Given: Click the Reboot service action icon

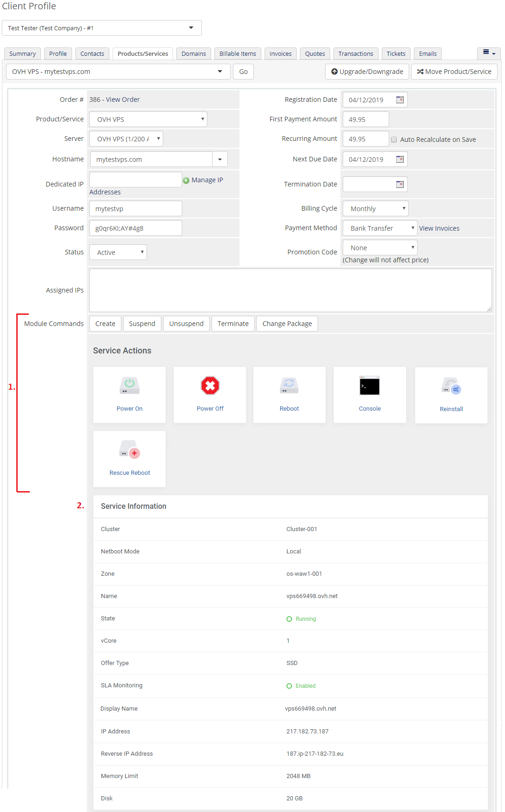Looking at the screenshot, I should pos(289,386).
